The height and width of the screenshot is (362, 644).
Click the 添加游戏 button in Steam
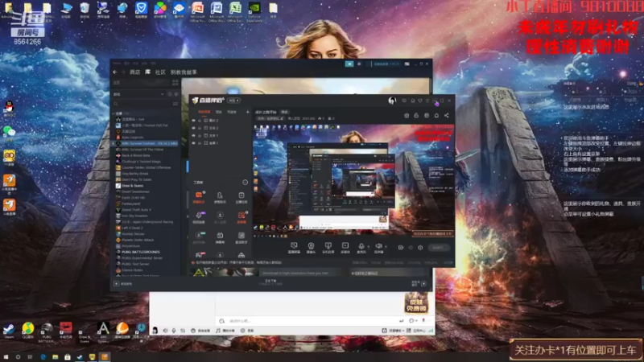pos(123,284)
